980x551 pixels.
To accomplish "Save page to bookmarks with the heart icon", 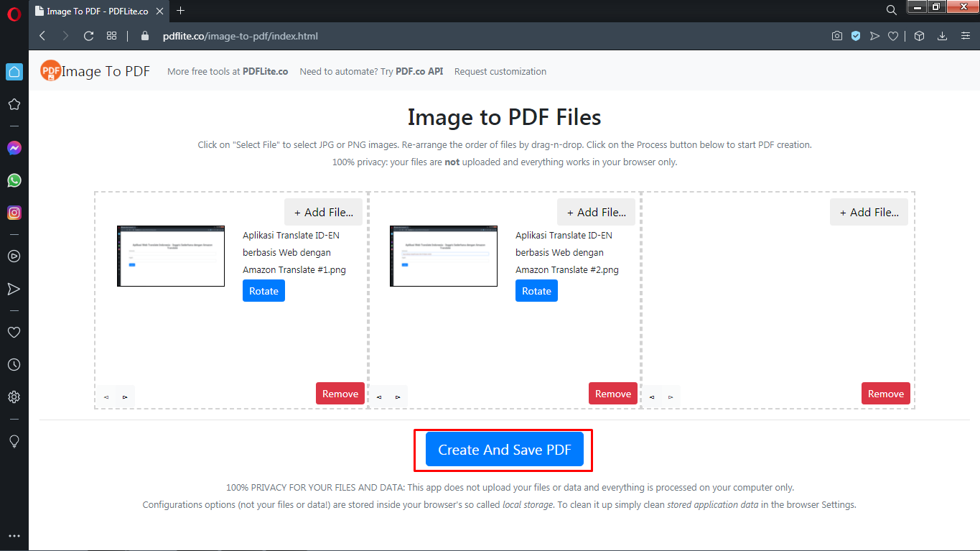I will tap(892, 35).
